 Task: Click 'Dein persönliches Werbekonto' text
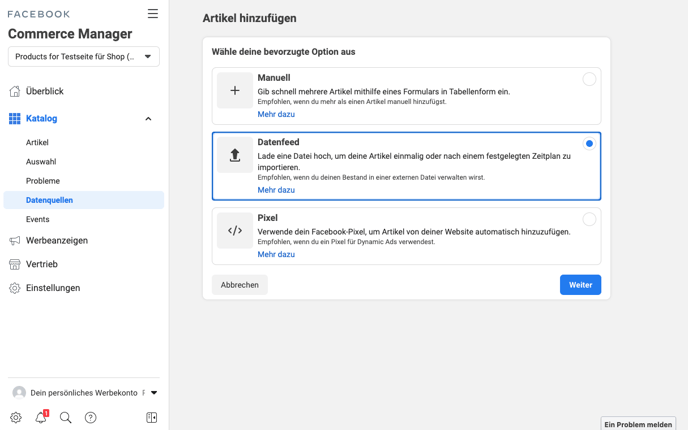click(x=84, y=393)
